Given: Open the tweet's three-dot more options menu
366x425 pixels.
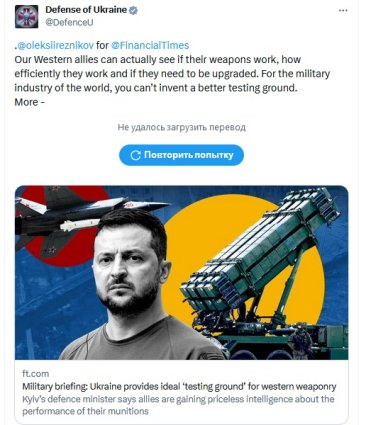Looking at the screenshot, I should click(343, 10).
